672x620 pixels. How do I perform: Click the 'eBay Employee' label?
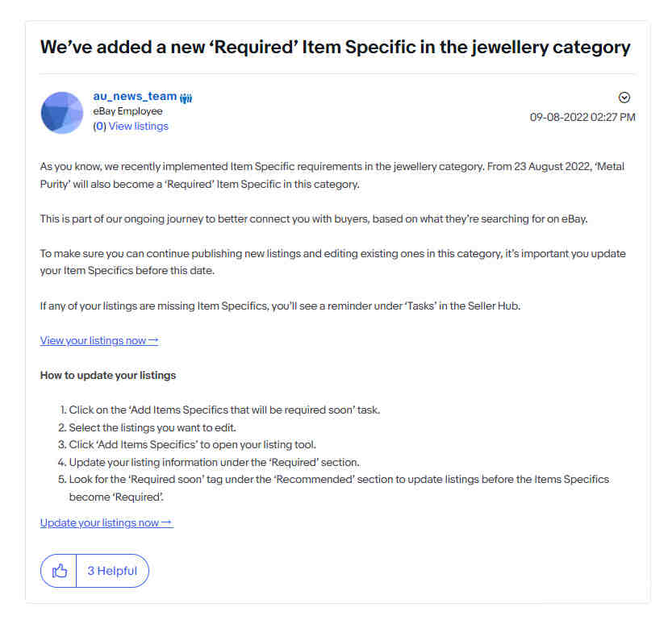coord(127,111)
